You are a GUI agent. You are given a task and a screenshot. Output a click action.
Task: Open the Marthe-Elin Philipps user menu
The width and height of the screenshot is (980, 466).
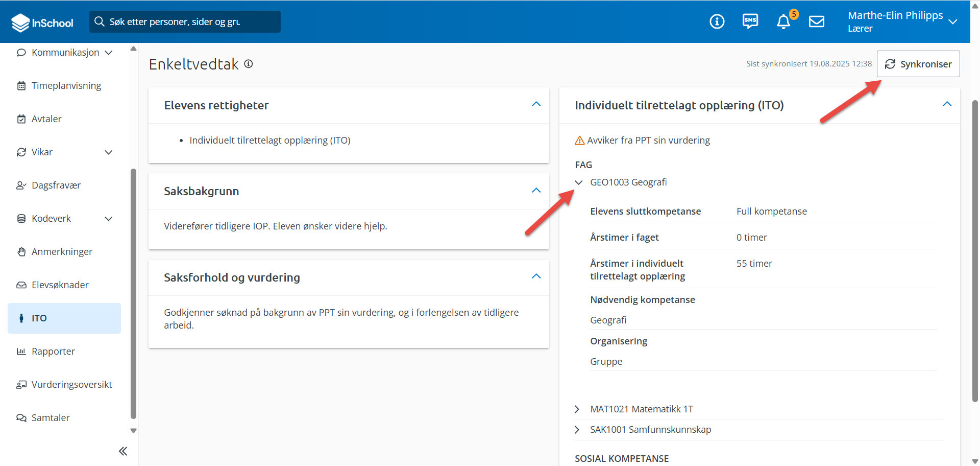[x=902, y=21]
